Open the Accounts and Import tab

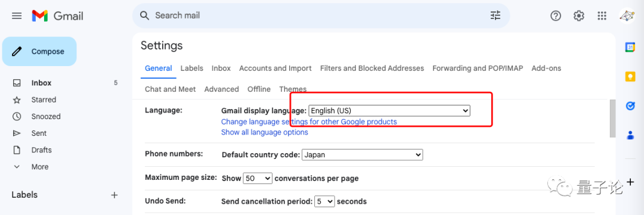point(275,68)
